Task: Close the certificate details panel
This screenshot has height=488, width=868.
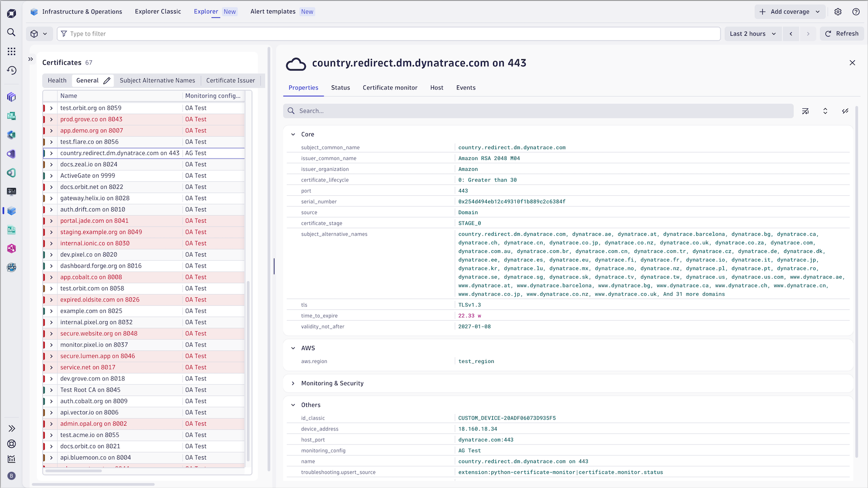Action: point(852,63)
